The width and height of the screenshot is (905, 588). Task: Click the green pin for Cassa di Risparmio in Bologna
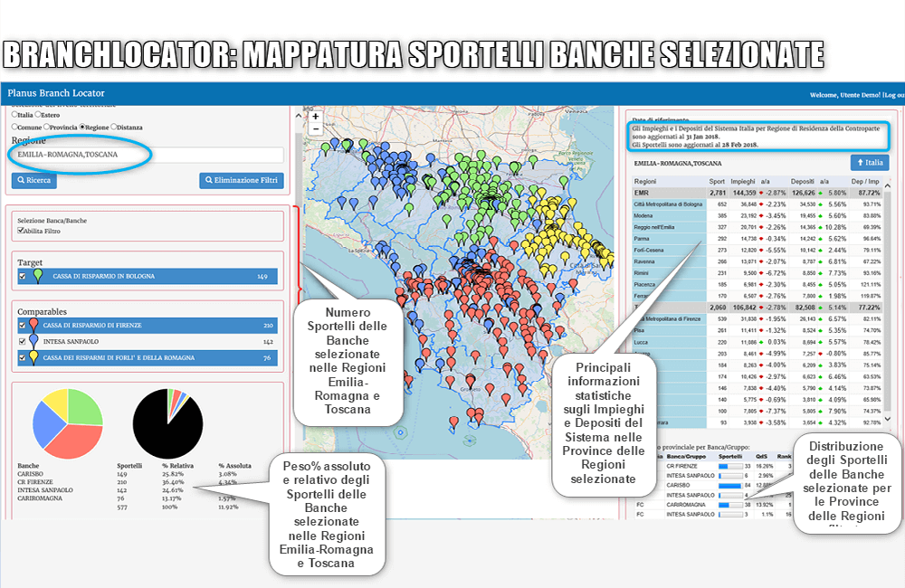coord(37,276)
